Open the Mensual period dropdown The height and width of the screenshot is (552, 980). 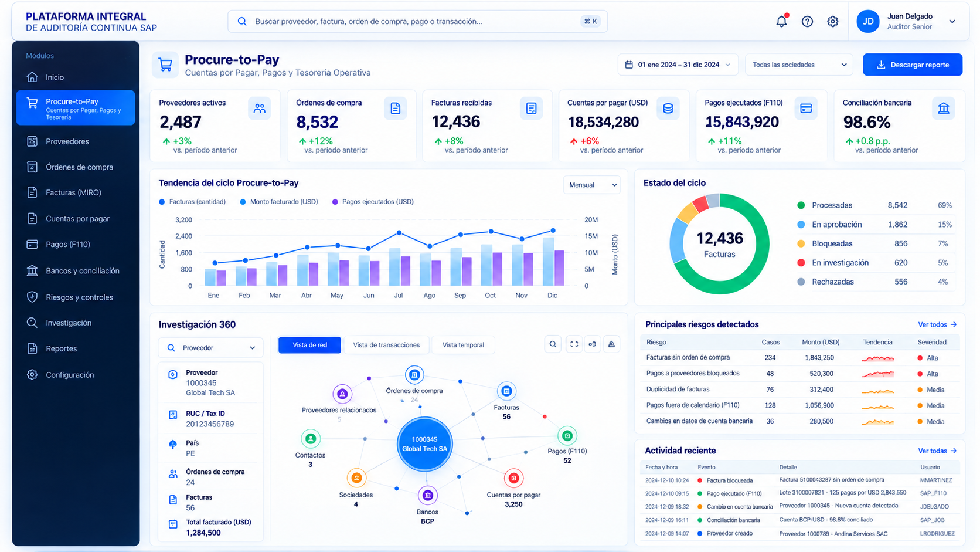(593, 185)
